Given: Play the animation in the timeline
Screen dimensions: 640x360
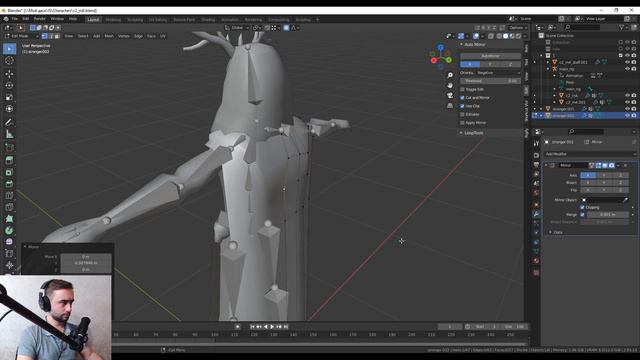Looking at the screenshot, I should click(272, 327).
